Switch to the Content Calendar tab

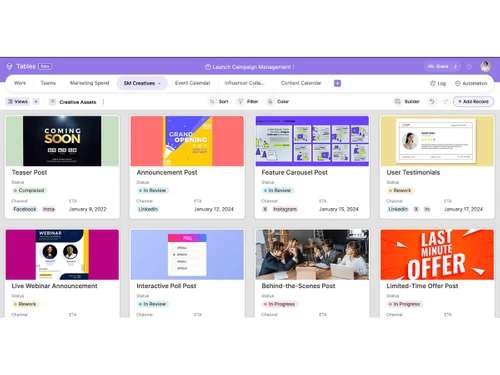301,83
